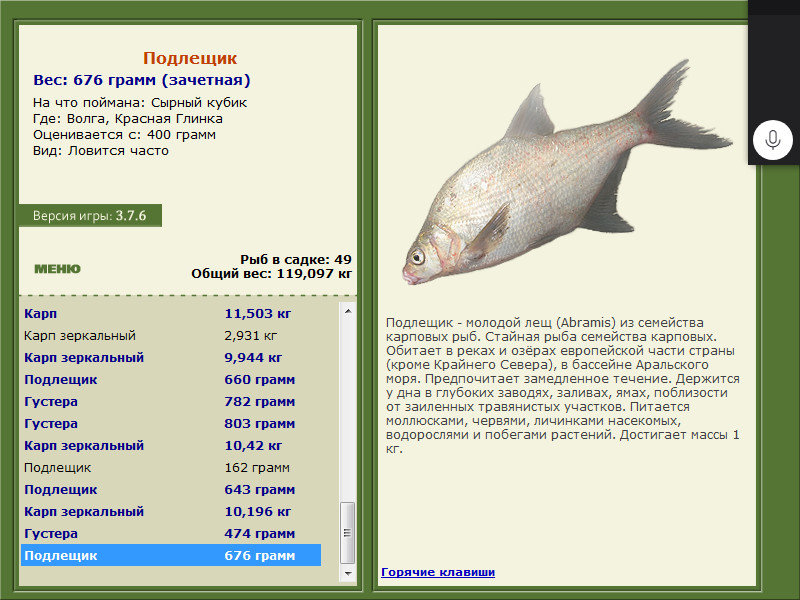The image size is (800, 600).
Task: Select Подлещик 660 грамм row
Action: (x=171, y=379)
